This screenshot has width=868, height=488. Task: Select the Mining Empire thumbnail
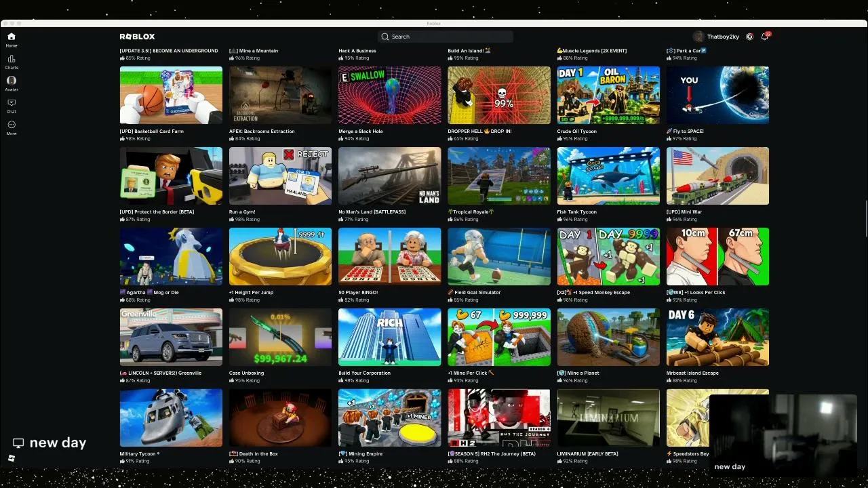point(390,418)
